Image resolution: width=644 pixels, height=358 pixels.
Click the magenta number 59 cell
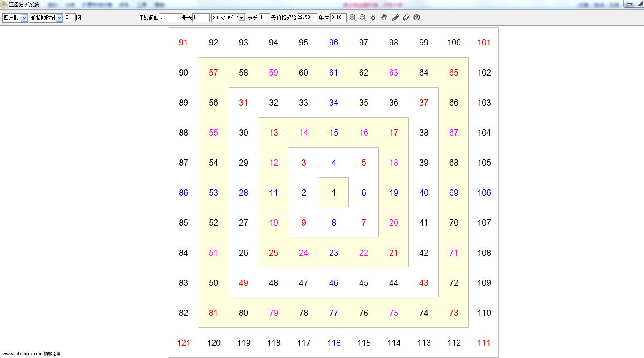coord(274,73)
